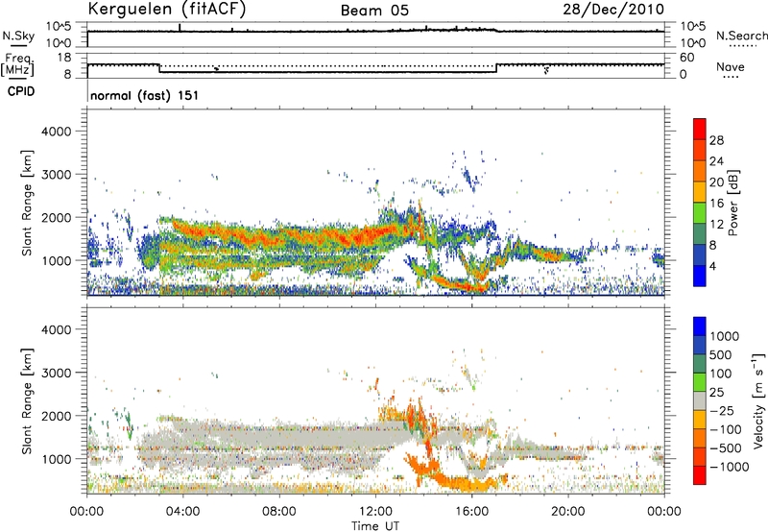Click the '12:00' time axis label
The image size is (768, 532).
[376, 512]
